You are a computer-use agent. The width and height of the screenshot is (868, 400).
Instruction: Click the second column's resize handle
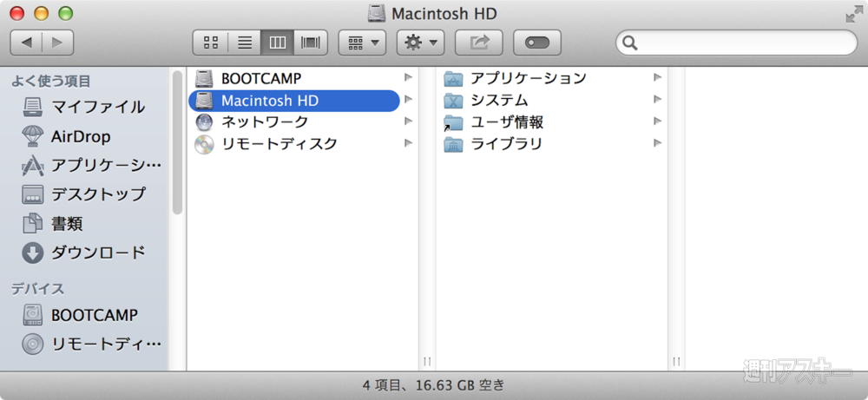676,362
